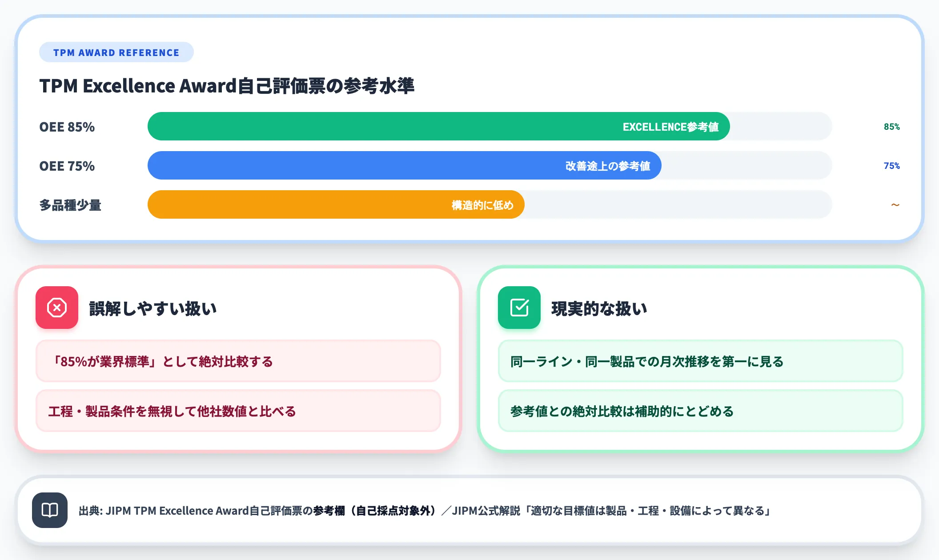
Task: Select the 「85%が業界標準」として絶対比較する item
Action: point(238,361)
